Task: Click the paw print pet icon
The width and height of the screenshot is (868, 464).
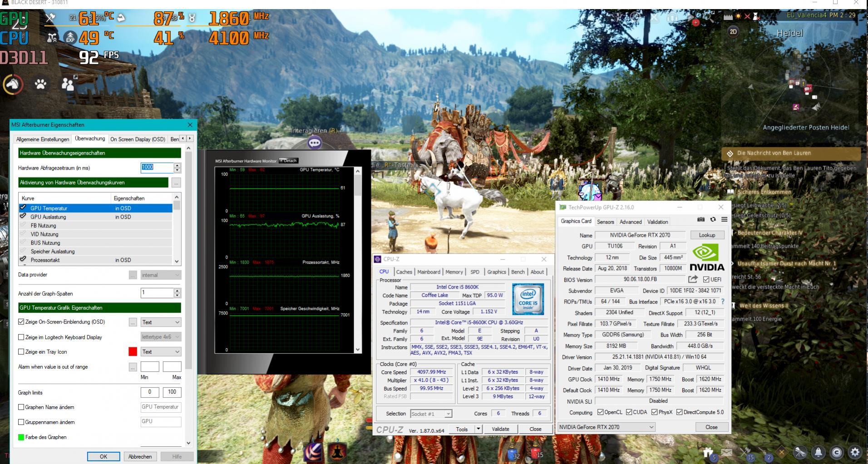Action: pyautogui.click(x=40, y=84)
